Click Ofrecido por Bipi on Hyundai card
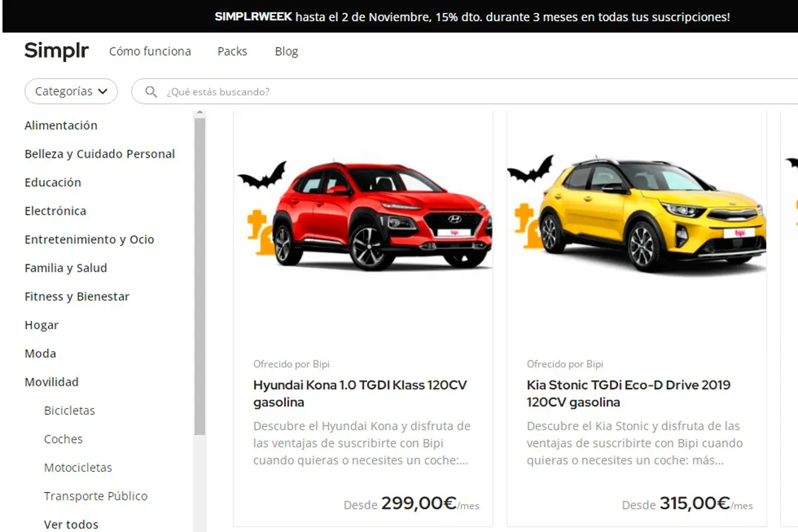 (291, 364)
